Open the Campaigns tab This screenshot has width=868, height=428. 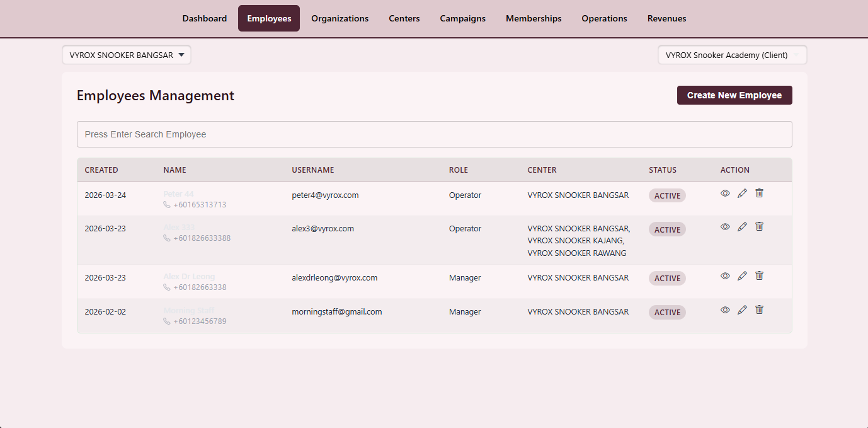(x=463, y=18)
